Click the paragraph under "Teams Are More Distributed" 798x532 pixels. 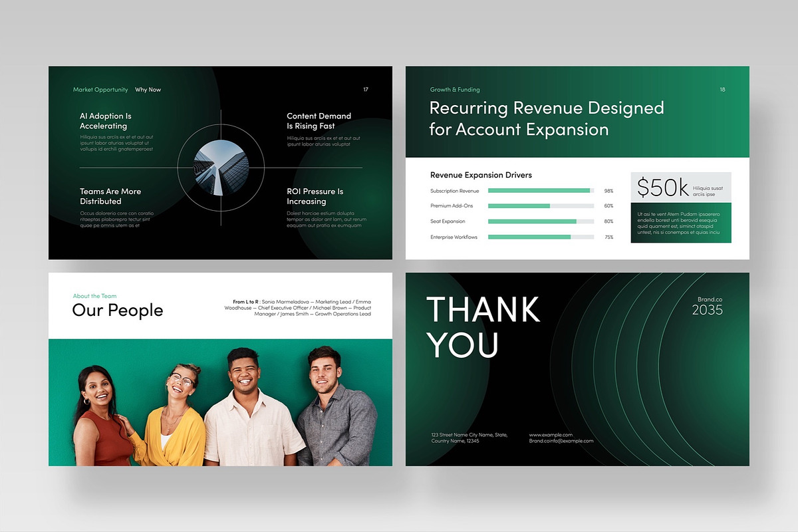tap(116, 219)
